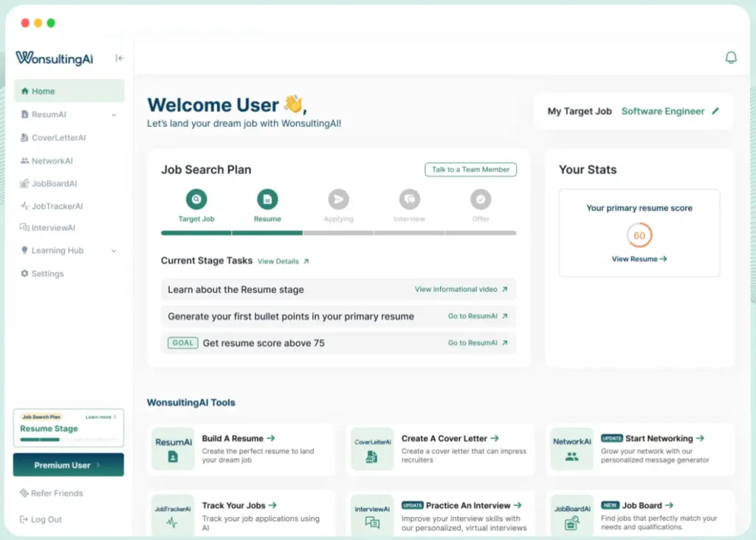756x540 pixels.
Task: Select the Resume stage circle icon
Action: point(267,199)
